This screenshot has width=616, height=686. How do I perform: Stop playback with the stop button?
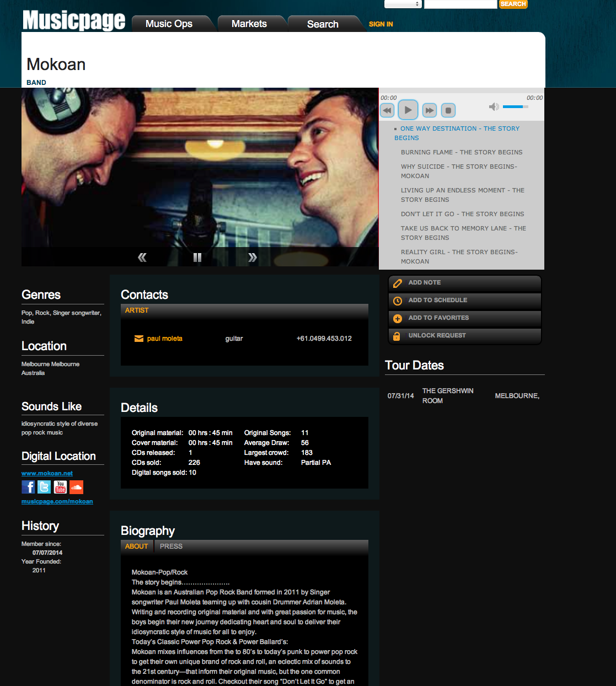click(x=448, y=110)
